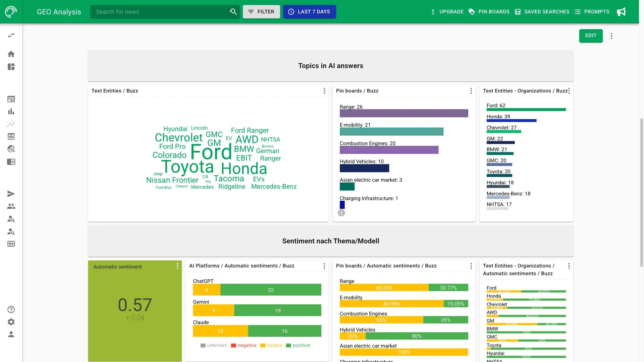Open the globe search icon in the sidebar
644x362 pixels.
tap(11, 149)
